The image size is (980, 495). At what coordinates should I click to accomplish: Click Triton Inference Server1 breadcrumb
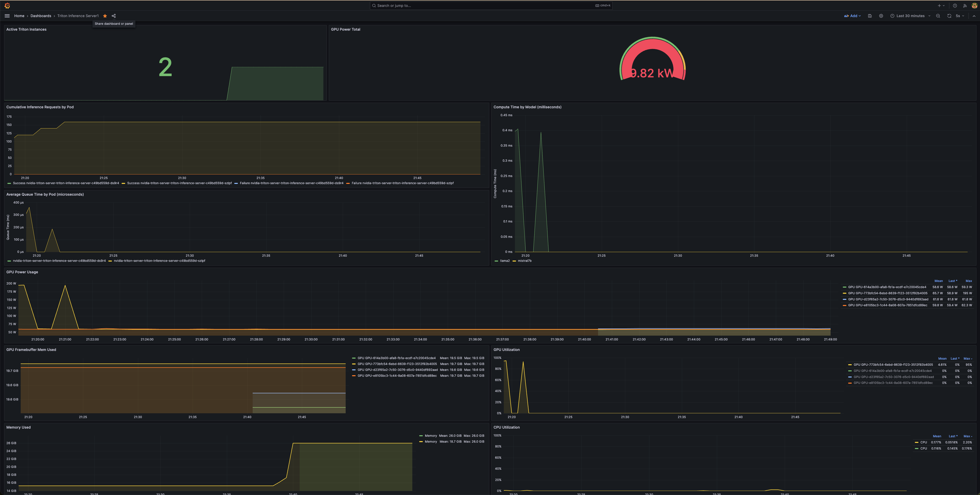coord(78,16)
